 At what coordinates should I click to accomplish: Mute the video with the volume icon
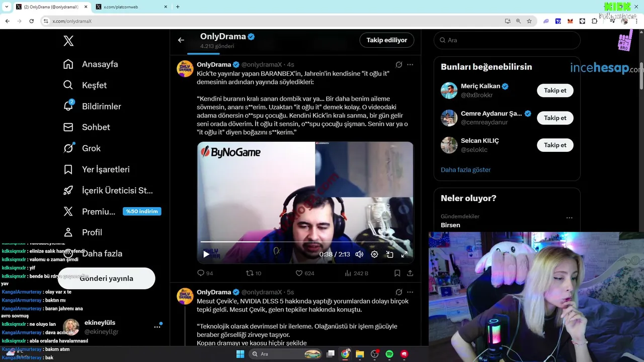tap(359, 254)
